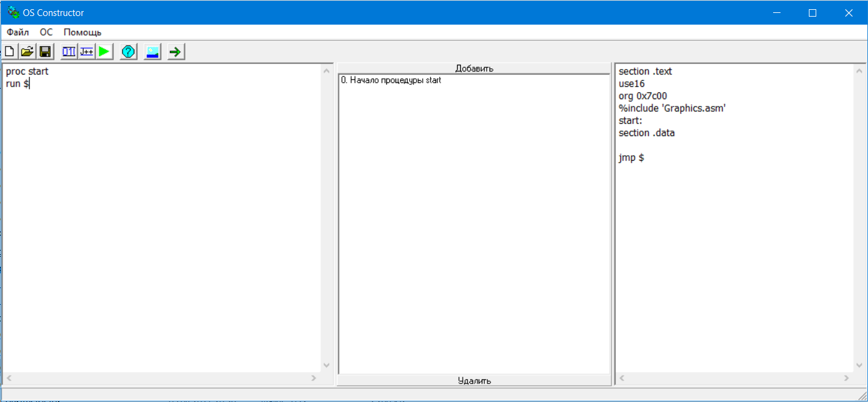Click the landscape picture icon
Image resolution: width=868 pixels, height=402 pixels.
[x=152, y=52]
